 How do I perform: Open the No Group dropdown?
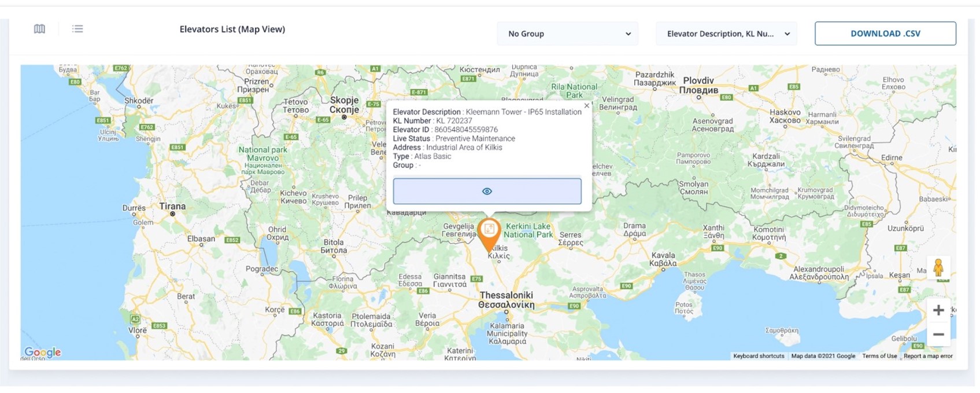pyautogui.click(x=568, y=34)
